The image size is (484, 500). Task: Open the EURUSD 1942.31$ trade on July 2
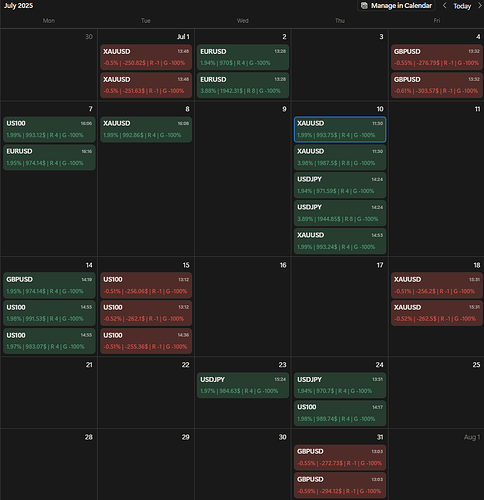point(243,85)
